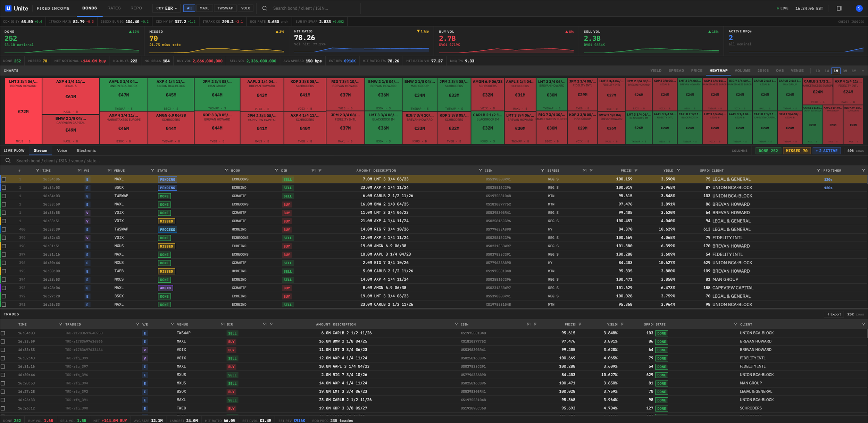Image resolution: width=868 pixels, height=423 pixels.
Task: Switch to the RATES tab
Action: (114, 8)
